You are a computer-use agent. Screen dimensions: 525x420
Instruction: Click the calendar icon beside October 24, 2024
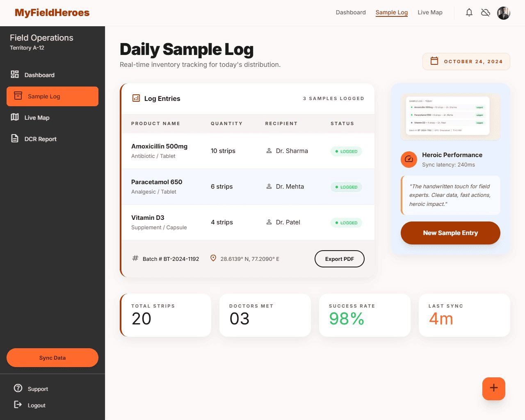tap(434, 61)
